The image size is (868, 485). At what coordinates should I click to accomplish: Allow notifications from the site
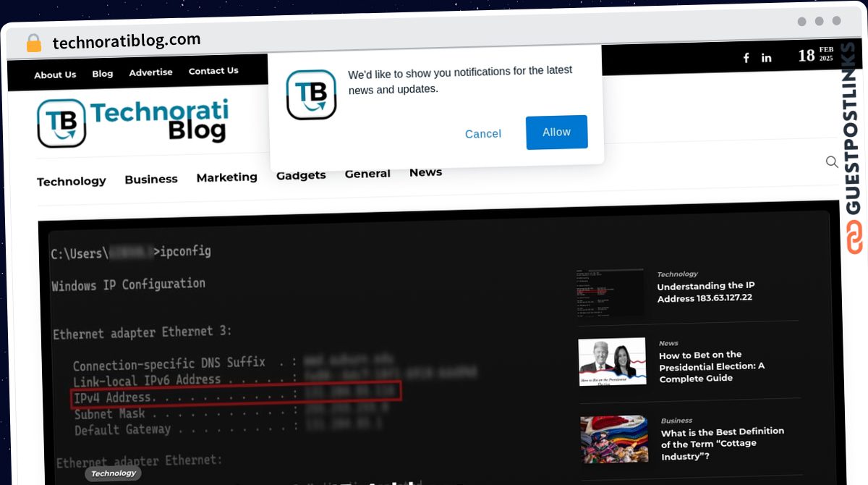(x=556, y=132)
